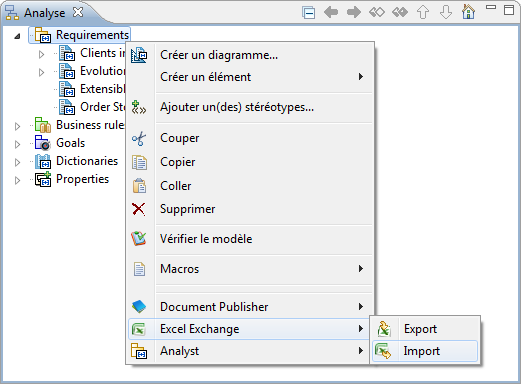Click the Document Publisher book icon
This screenshot has height=384, width=521.
pyautogui.click(x=139, y=307)
